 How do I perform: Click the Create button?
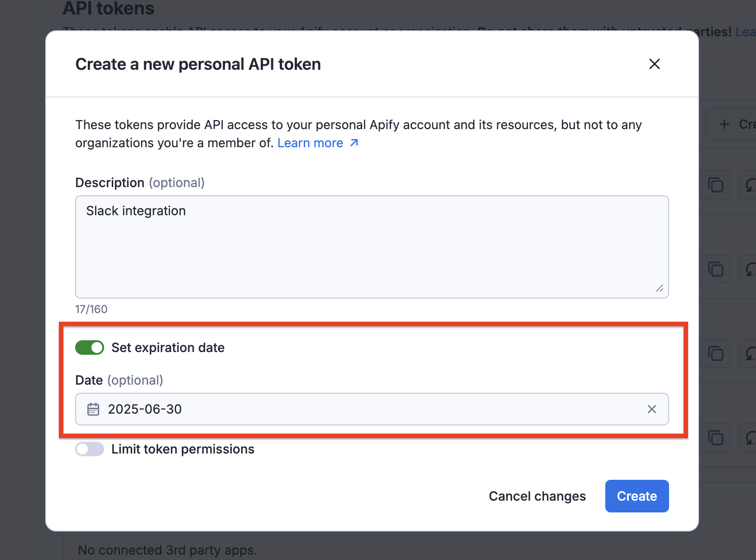636,496
